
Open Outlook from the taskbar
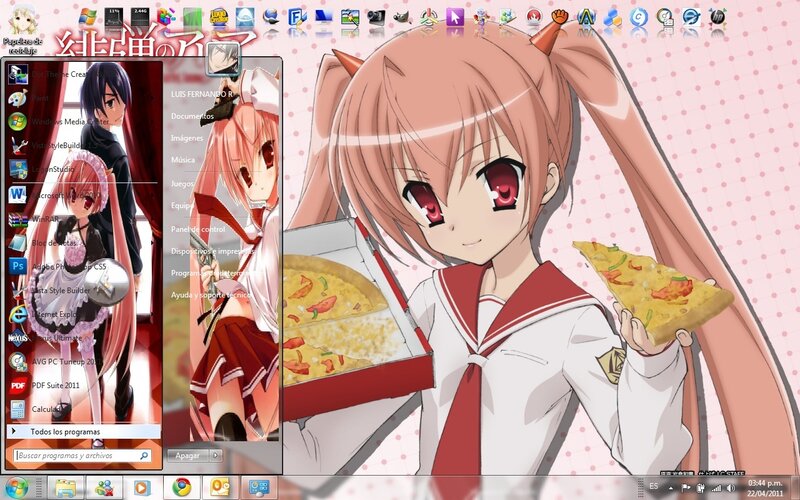220,488
